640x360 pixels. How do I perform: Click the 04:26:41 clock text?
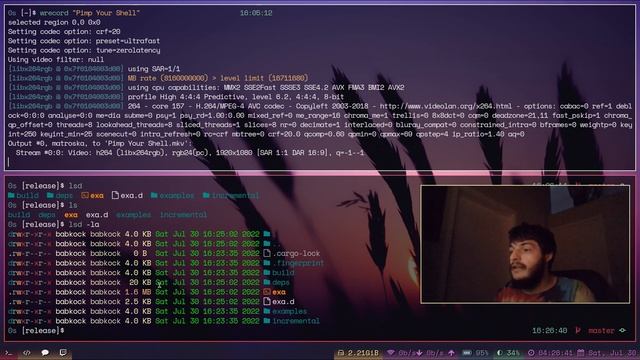556,353
